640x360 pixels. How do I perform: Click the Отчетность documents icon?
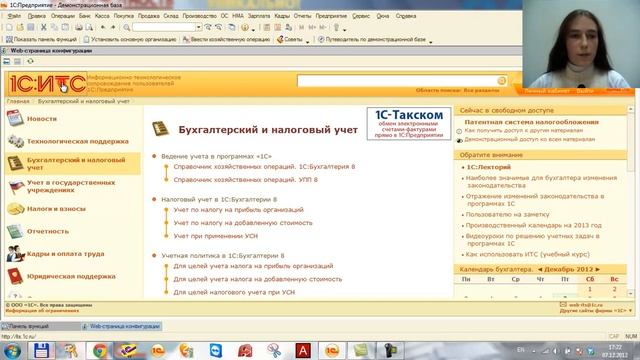[15, 231]
